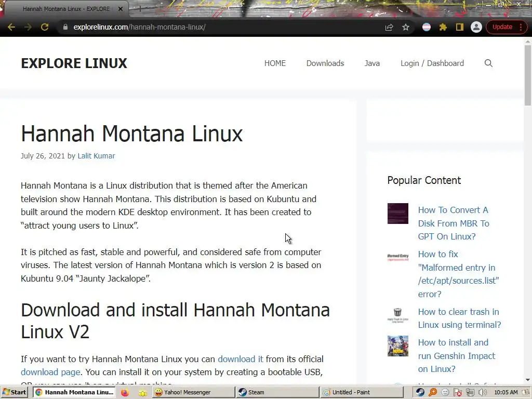Click the padlock site info icon
Screen dimensions: 532x399
pos(65,27)
